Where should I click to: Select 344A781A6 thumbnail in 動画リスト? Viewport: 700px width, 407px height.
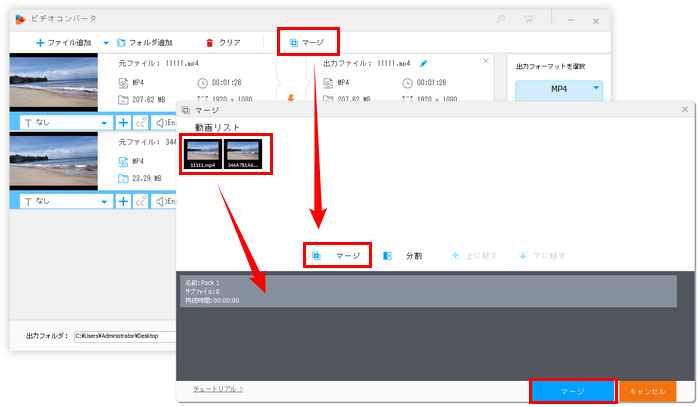coord(242,154)
